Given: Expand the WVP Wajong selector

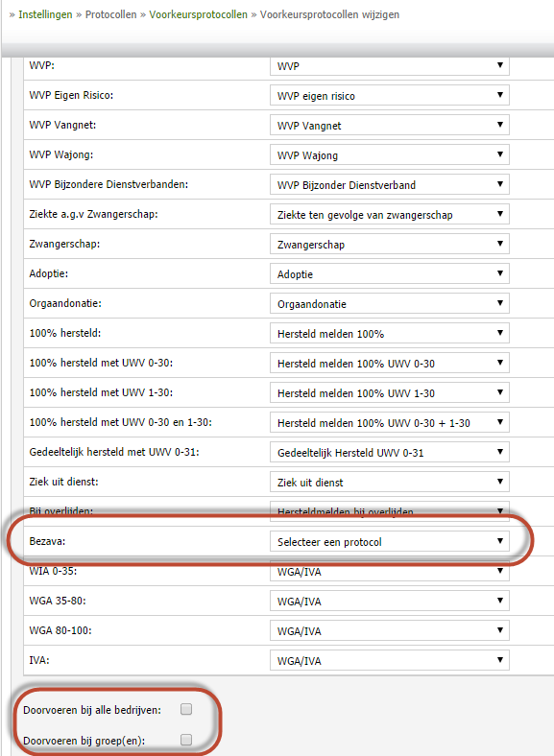Looking at the screenshot, I should click(x=390, y=155).
